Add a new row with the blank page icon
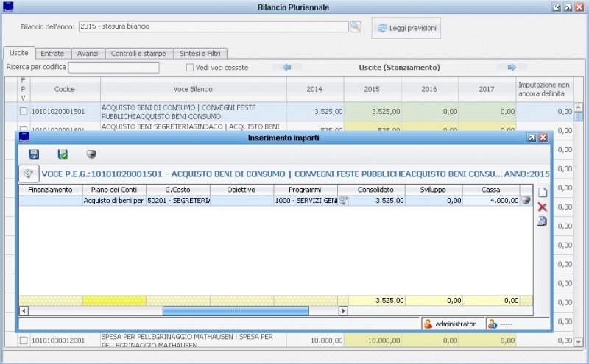The width and height of the screenshot is (589, 364). pyautogui.click(x=542, y=193)
